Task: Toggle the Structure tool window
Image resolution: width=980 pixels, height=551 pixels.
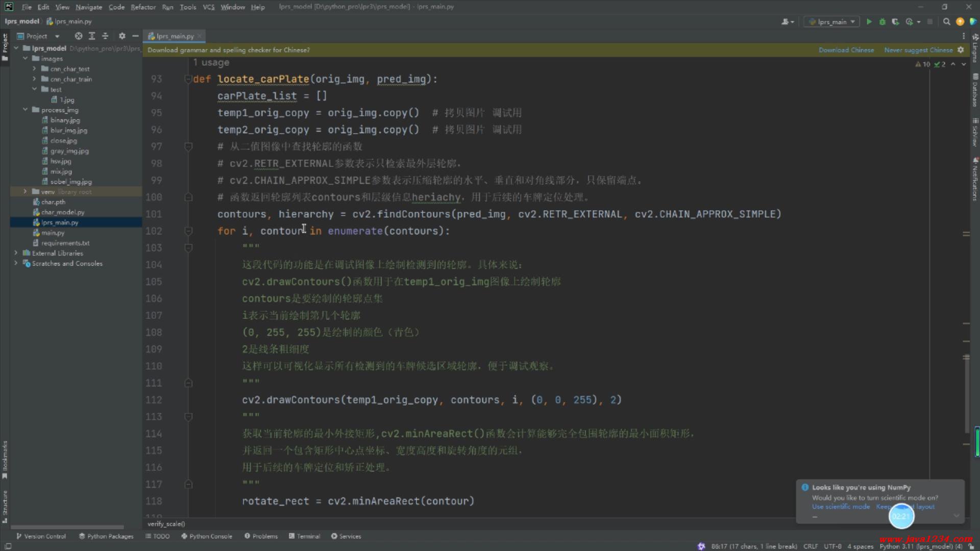Action: point(5,506)
